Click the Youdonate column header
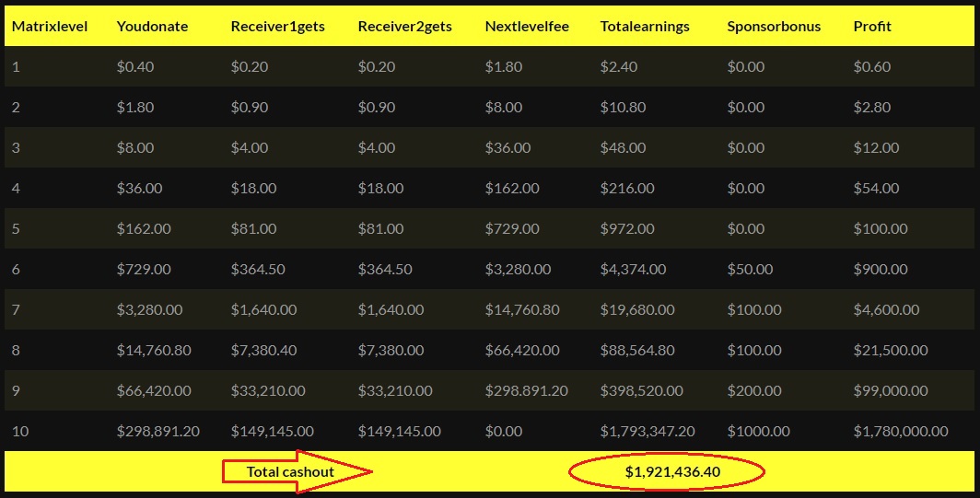The width and height of the screenshot is (980, 498). coord(152,26)
